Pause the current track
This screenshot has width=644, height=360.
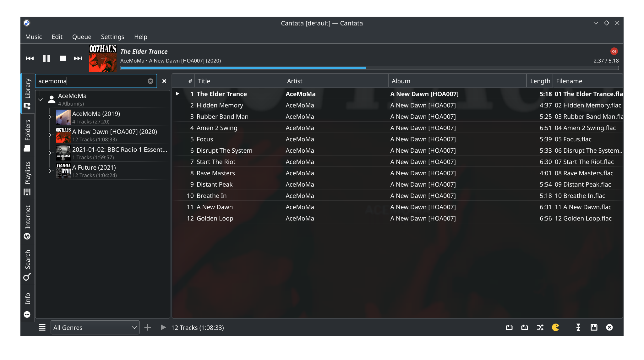pos(46,58)
